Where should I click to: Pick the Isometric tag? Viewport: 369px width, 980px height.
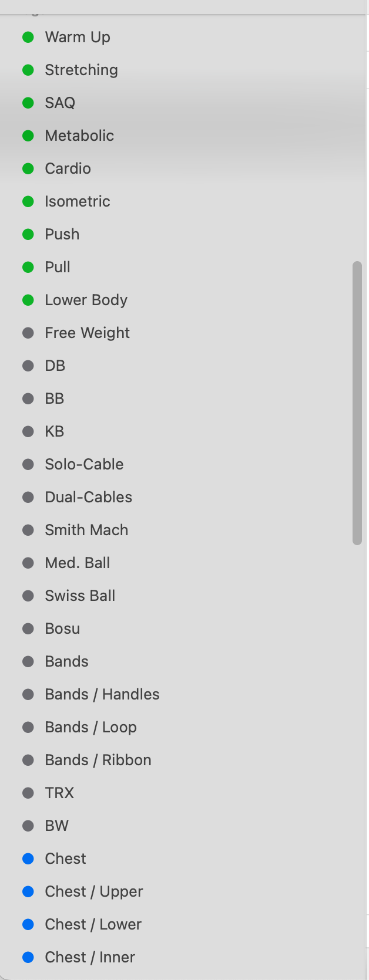click(x=78, y=202)
